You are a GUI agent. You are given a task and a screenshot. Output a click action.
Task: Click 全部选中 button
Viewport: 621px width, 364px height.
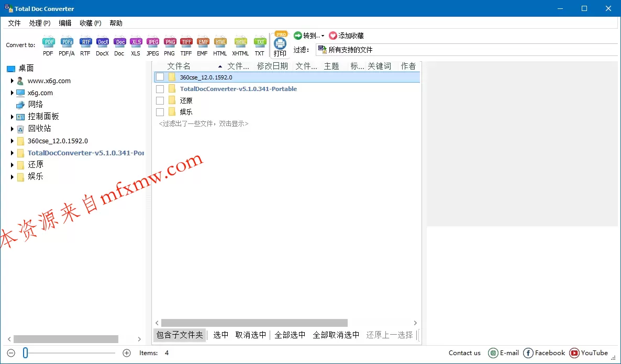pyautogui.click(x=290, y=335)
